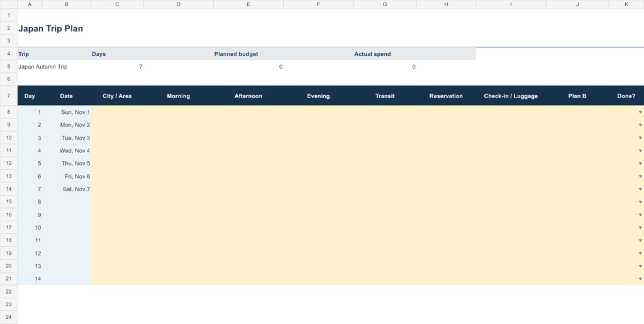Viewport: 644px width, 324px height.
Task: Select the 'Wed, Nov 4' date cell
Action: click(x=66, y=151)
